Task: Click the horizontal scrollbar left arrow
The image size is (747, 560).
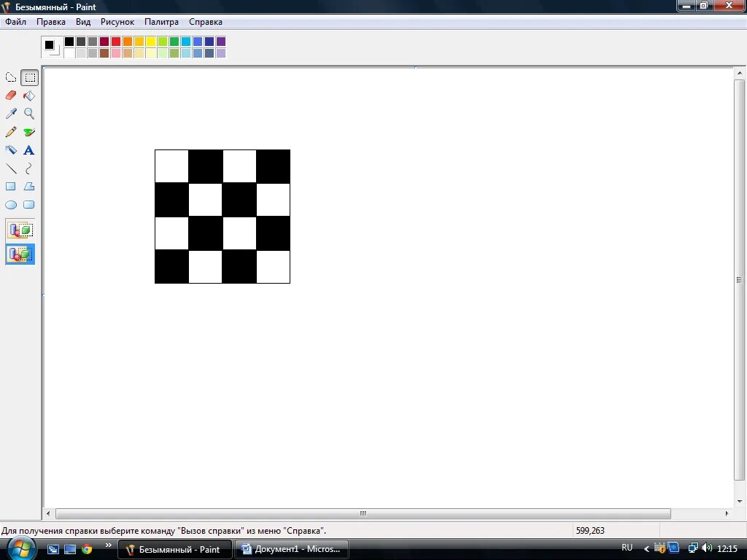Action: (x=48, y=513)
